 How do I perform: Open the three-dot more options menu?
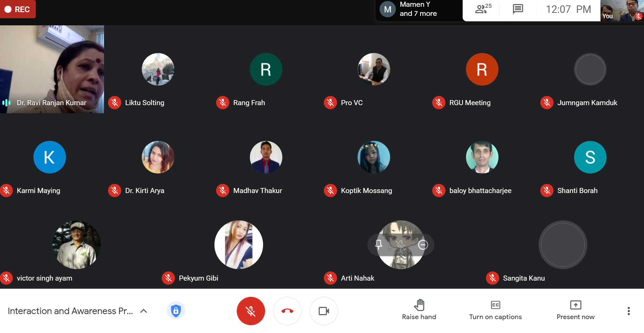(628, 311)
